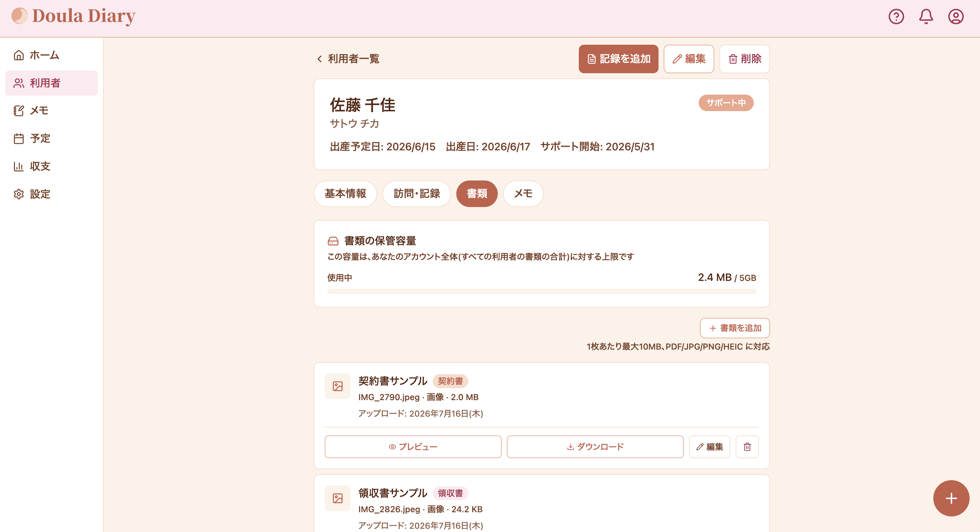The width and height of the screenshot is (980, 532).
Task: Click the file name IMG_2790.jpeg
Action: [x=389, y=397]
